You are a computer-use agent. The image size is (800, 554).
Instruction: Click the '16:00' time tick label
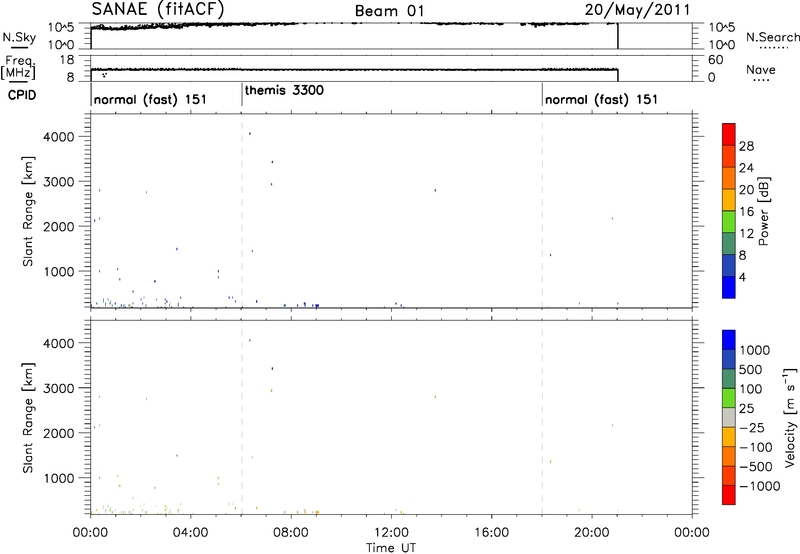pyautogui.click(x=491, y=533)
